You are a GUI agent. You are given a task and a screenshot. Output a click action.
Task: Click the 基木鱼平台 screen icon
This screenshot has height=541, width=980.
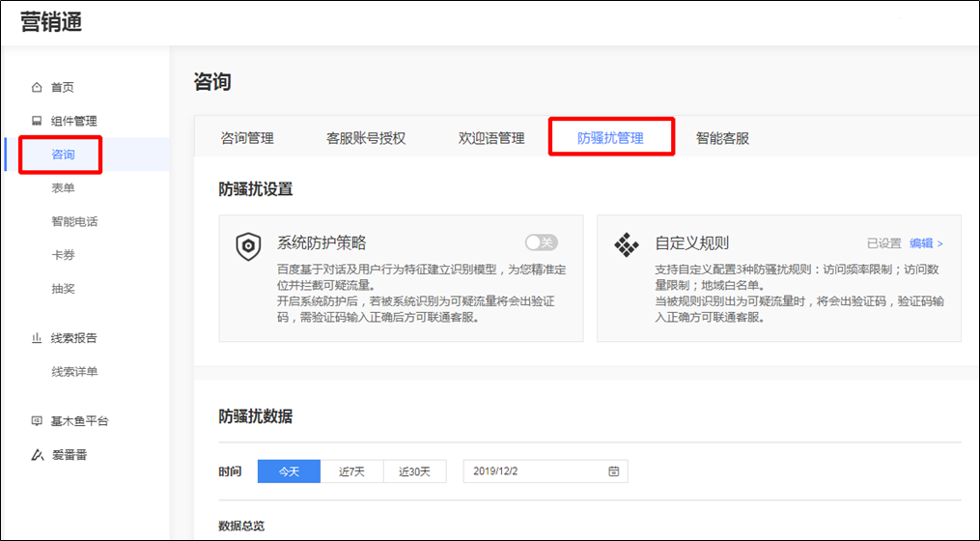[x=37, y=421]
